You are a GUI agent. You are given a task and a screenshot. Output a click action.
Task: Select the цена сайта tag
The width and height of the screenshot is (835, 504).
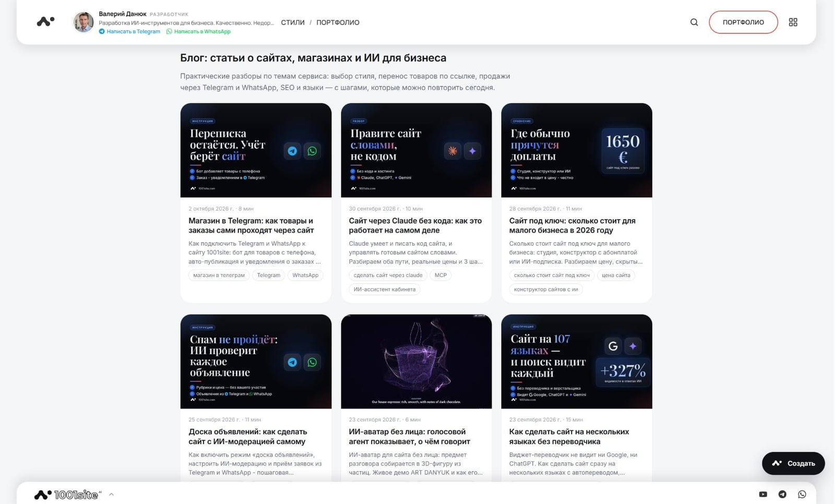click(x=616, y=275)
